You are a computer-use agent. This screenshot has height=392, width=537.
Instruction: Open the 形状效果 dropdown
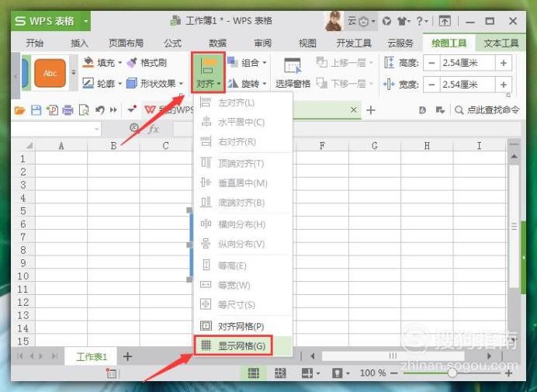(x=154, y=83)
